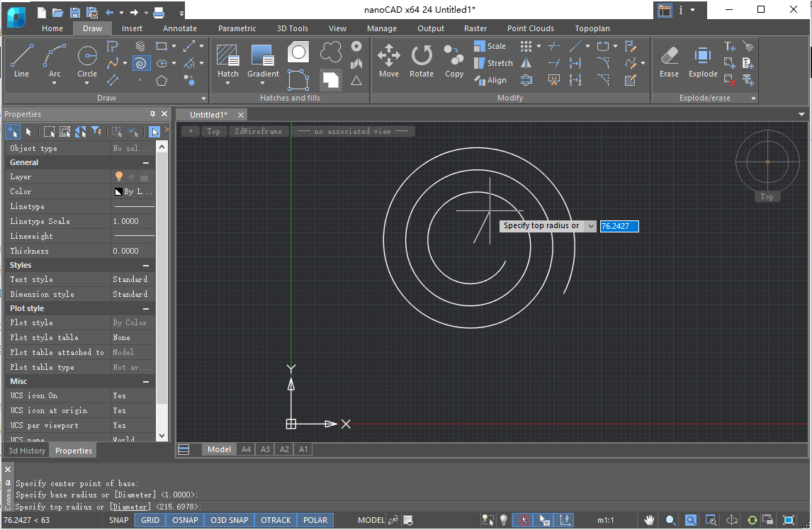This screenshot has height=530, width=812.
Task: Click the Revision cloud icon
Action: [x=331, y=51]
